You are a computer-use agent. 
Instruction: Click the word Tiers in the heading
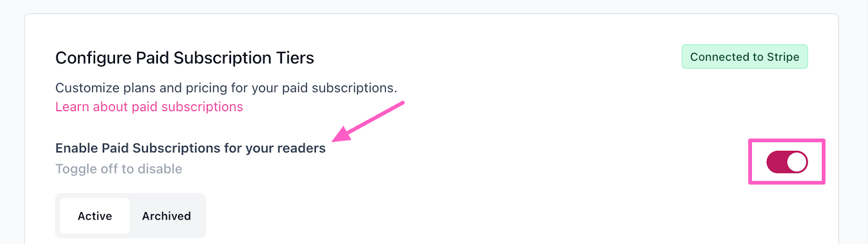[295, 58]
